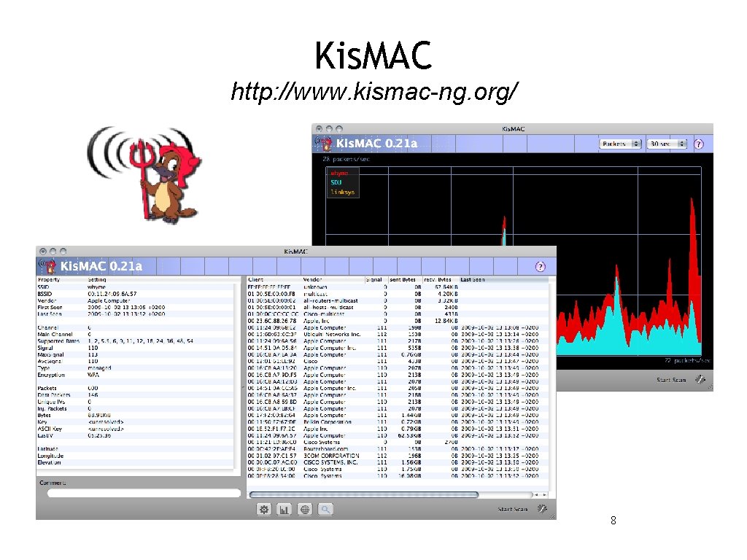Viewport: 747px width, 560px height.
Task: Select the LastIV property row
Action: point(136,436)
